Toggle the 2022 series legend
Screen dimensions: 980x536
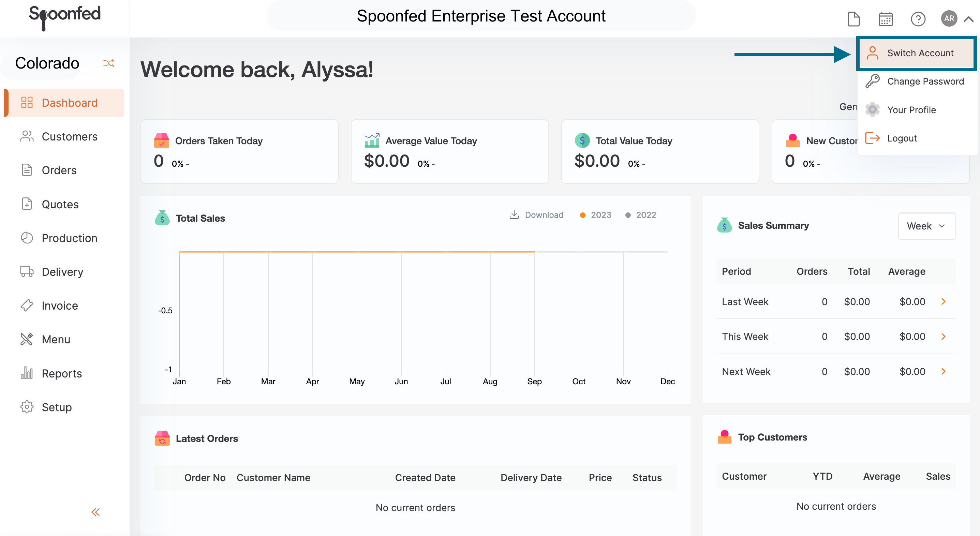641,215
